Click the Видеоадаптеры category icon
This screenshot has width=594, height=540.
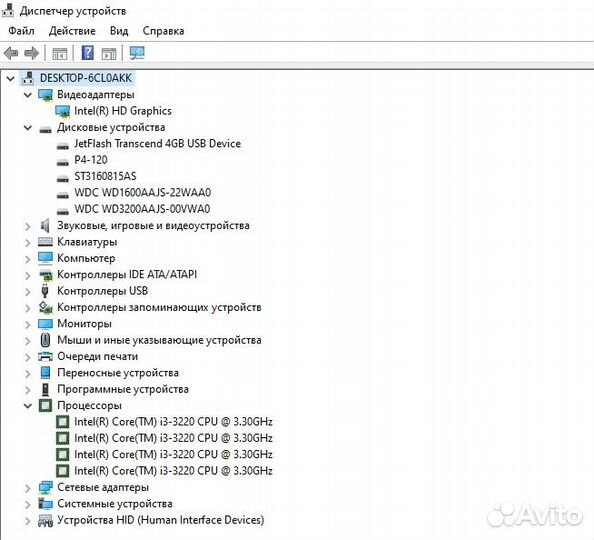pyautogui.click(x=45, y=95)
